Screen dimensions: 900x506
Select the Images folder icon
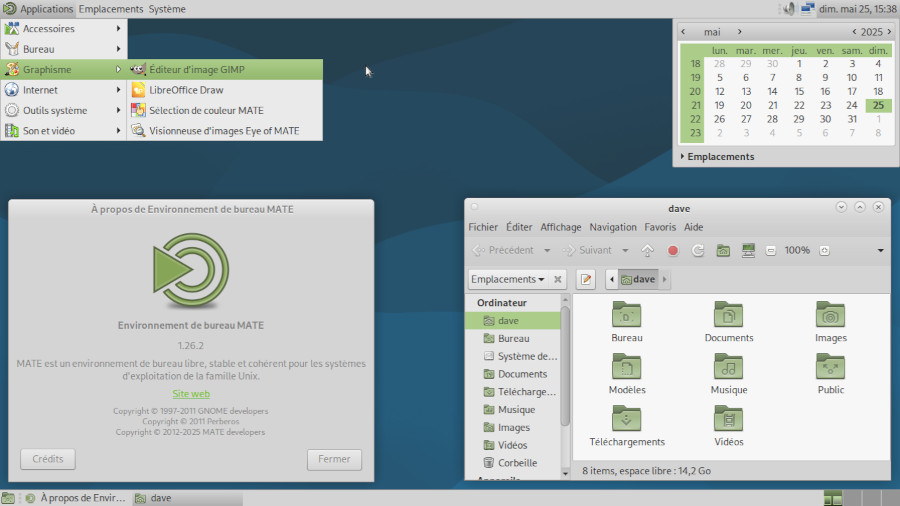pyautogui.click(x=831, y=315)
